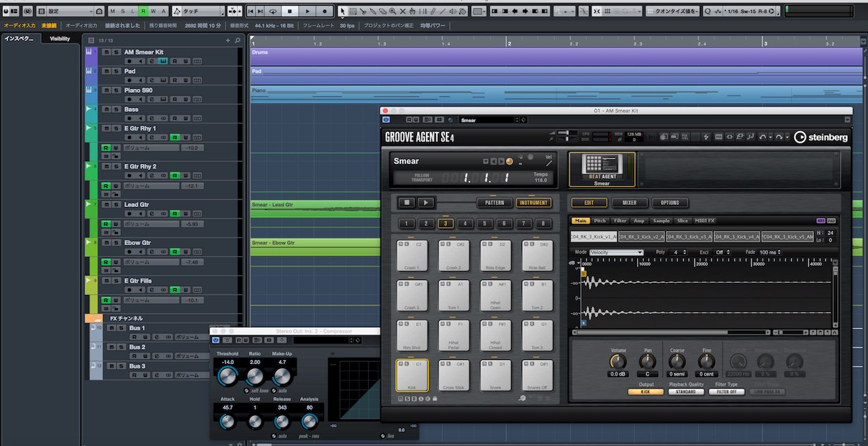Toggle Groove Agent plugin power button
The height and width of the screenshot is (446, 868).
click(x=386, y=120)
